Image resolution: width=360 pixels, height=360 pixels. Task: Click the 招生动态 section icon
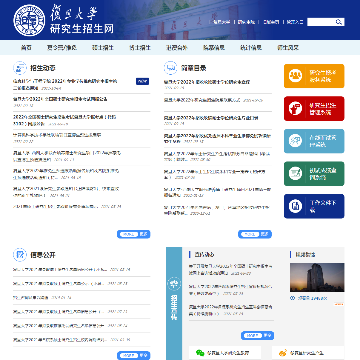pos(20,68)
